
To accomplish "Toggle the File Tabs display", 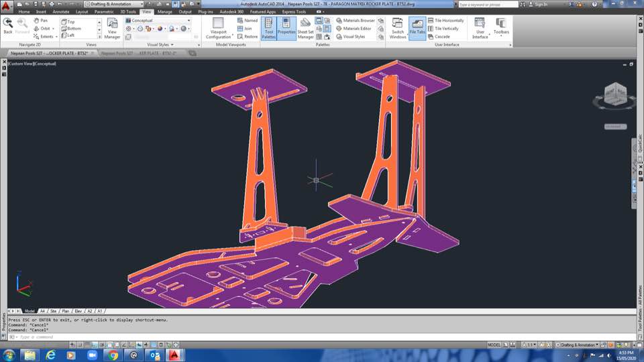I will coord(417,27).
